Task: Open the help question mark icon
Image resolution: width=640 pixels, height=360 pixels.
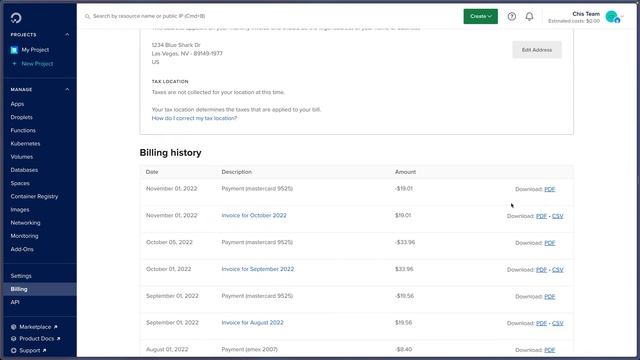Action: 511,16
